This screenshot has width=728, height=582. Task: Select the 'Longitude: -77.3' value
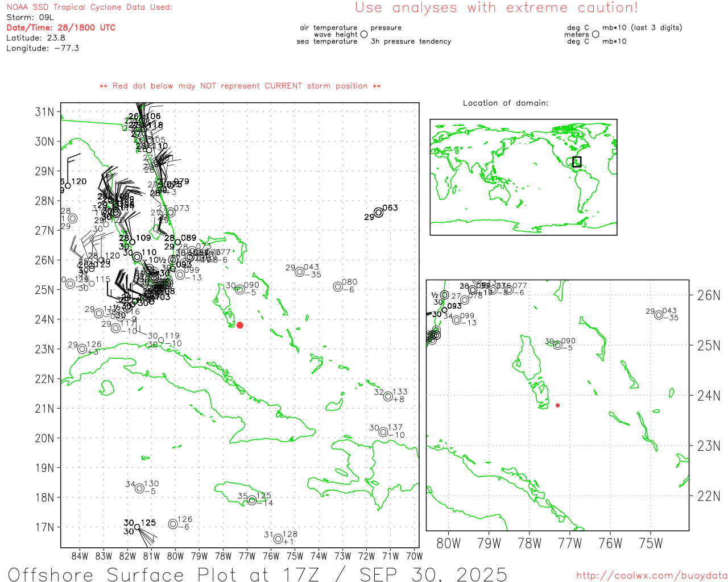(x=43, y=48)
